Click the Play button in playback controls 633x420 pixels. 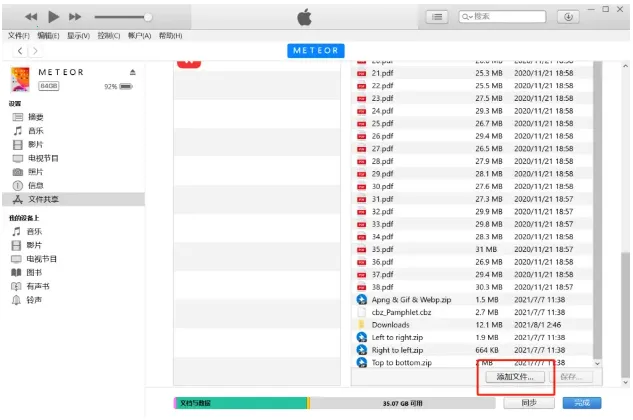pos(53,17)
